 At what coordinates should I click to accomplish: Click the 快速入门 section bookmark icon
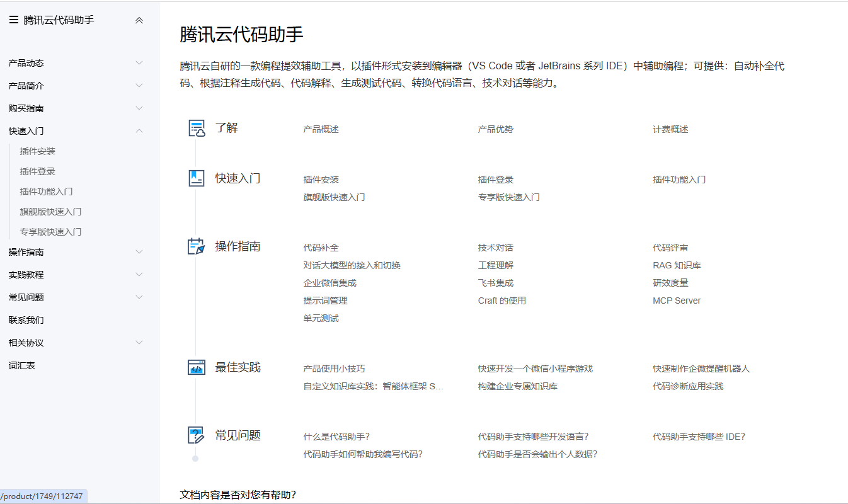point(197,178)
